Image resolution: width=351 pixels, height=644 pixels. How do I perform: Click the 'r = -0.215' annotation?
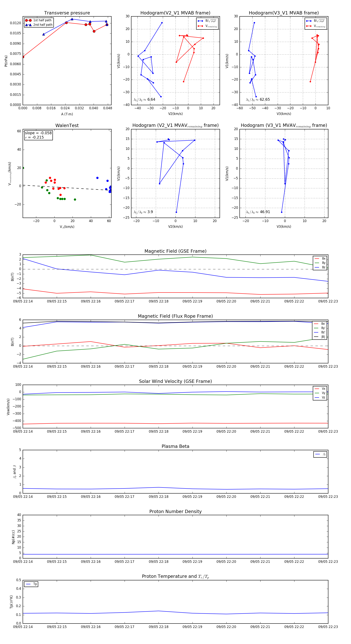34,137
